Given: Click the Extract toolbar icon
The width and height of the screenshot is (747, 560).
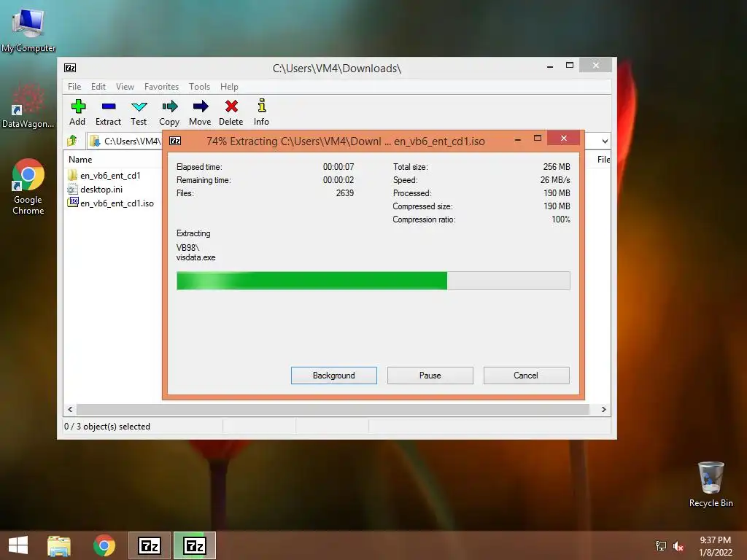Looking at the screenshot, I should tap(109, 106).
